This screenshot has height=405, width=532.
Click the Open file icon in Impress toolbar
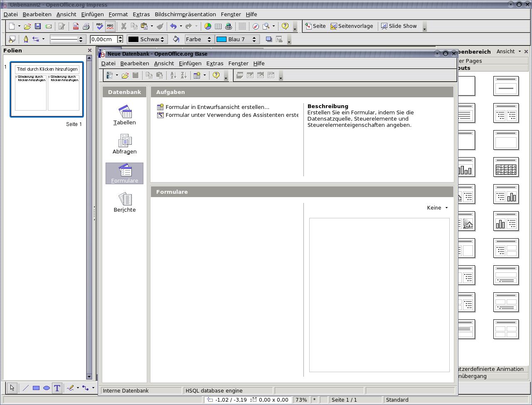27,26
